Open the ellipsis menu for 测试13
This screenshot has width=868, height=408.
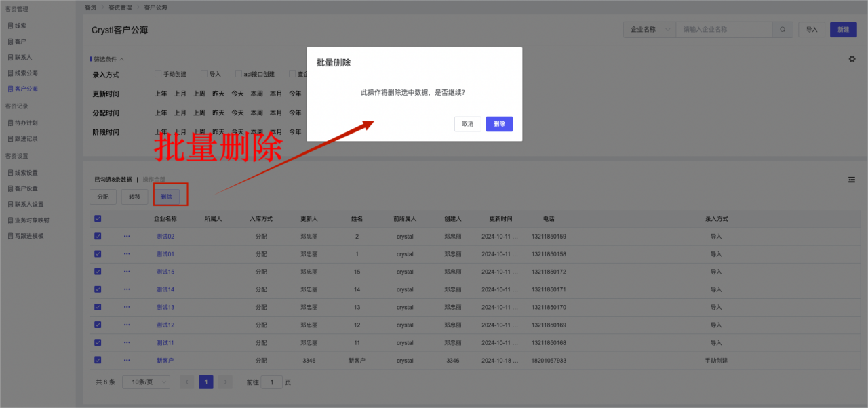(127, 307)
